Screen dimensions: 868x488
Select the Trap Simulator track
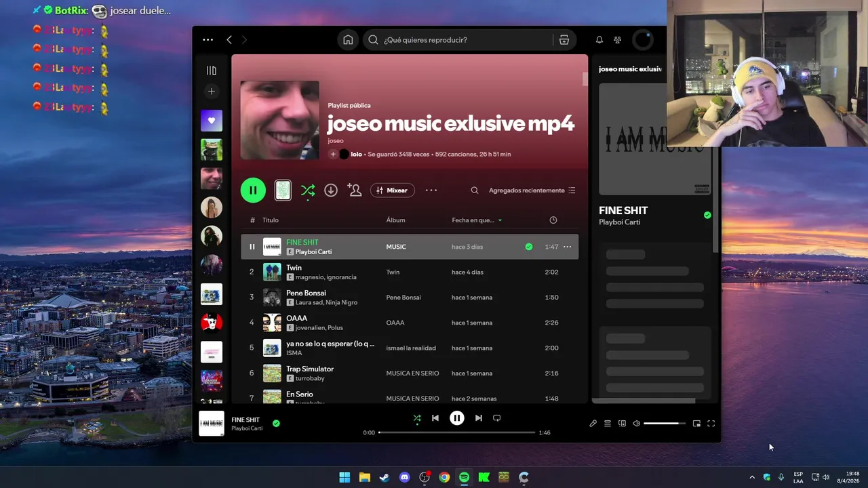coord(410,373)
